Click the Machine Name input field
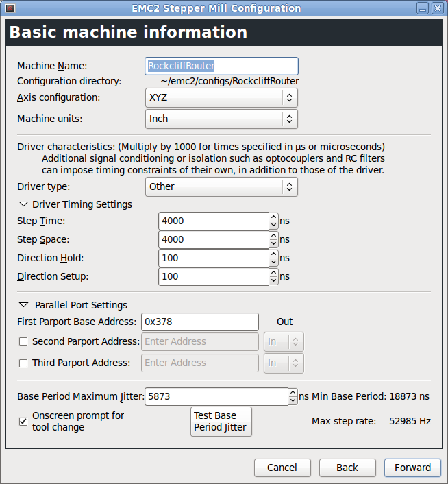 221,66
